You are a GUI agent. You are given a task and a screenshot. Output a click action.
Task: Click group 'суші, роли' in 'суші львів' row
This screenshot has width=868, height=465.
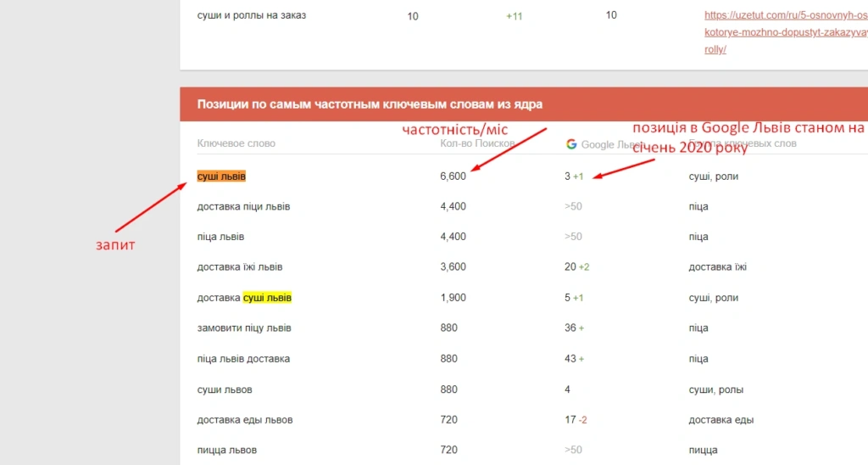tap(714, 176)
